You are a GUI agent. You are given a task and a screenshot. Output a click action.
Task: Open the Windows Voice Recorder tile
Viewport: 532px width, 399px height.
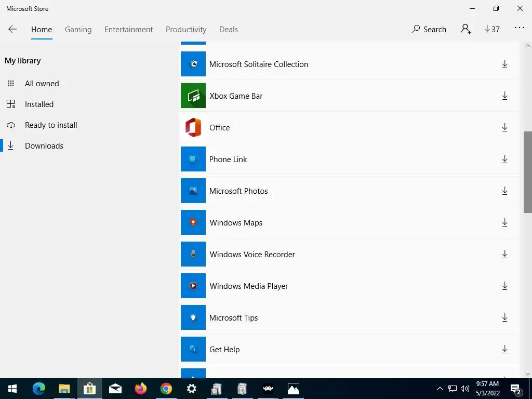coord(193,254)
